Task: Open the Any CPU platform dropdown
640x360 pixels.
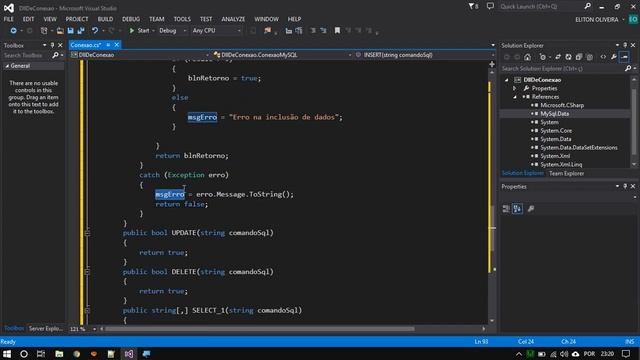Action: click(216, 31)
